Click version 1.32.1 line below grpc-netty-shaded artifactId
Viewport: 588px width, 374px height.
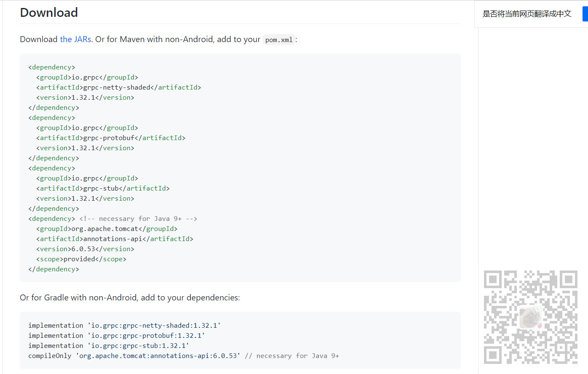click(x=85, y=98)
